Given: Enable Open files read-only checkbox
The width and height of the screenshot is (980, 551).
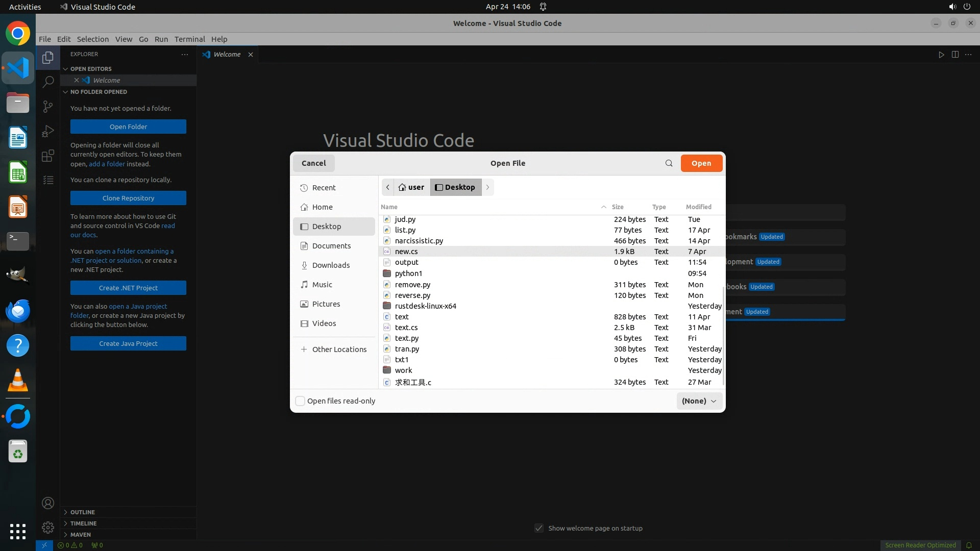Looking at the screenshot, I should pyautogui.click(x=300, y=401).
